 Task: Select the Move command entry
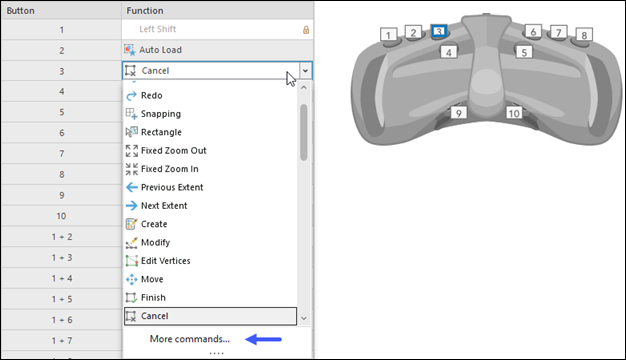[210, 279]
